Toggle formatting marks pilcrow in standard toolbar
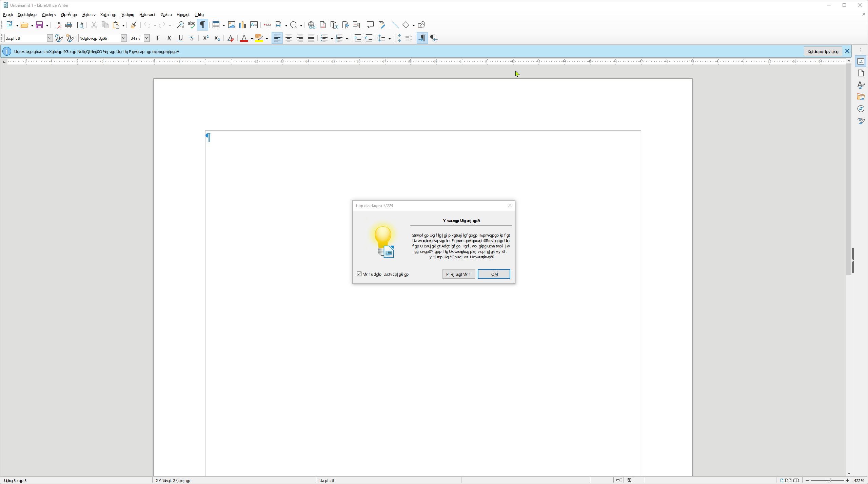 (202, 25)
